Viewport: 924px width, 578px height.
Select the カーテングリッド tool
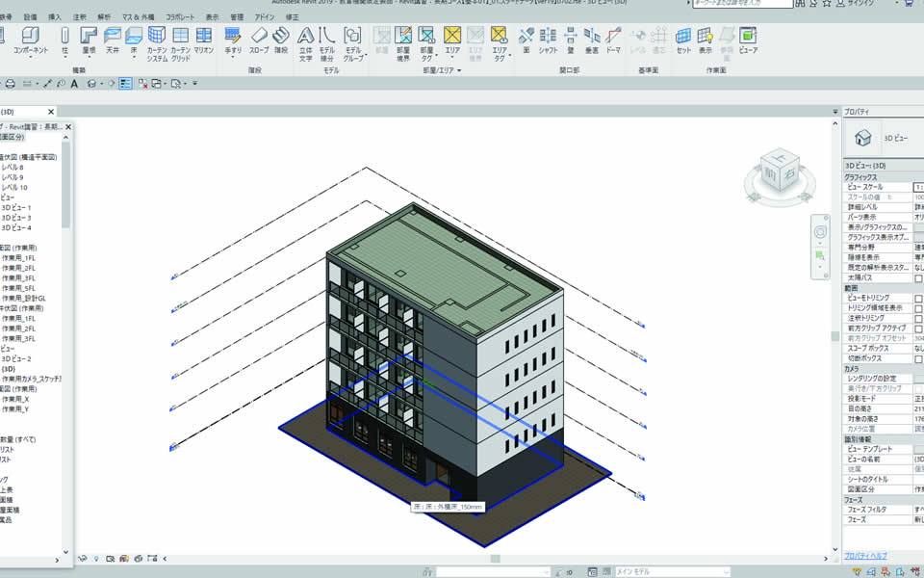(x=180, y=43)
